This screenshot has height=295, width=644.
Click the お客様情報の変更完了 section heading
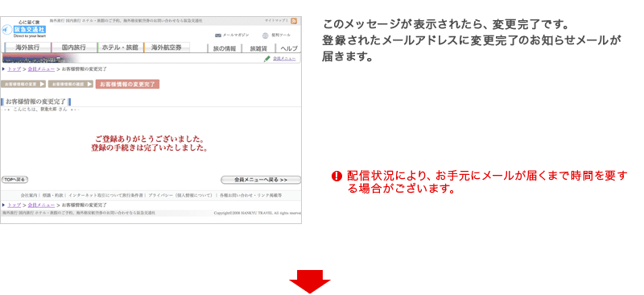[35, 102]
